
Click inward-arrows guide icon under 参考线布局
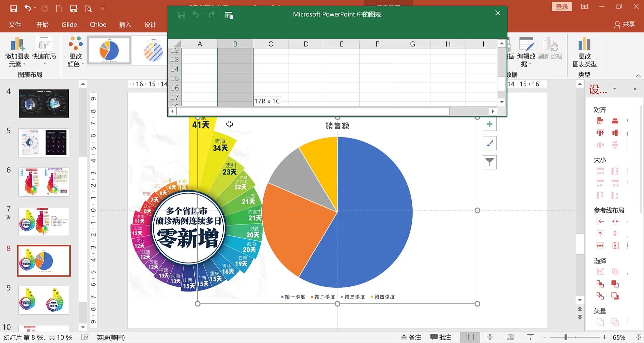click(x=615, y=222)
